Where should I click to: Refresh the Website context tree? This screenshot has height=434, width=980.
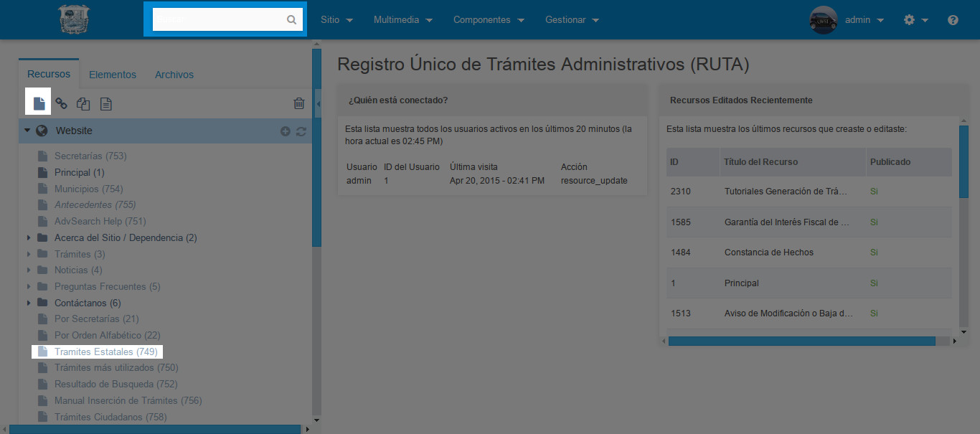coord(301,131)
